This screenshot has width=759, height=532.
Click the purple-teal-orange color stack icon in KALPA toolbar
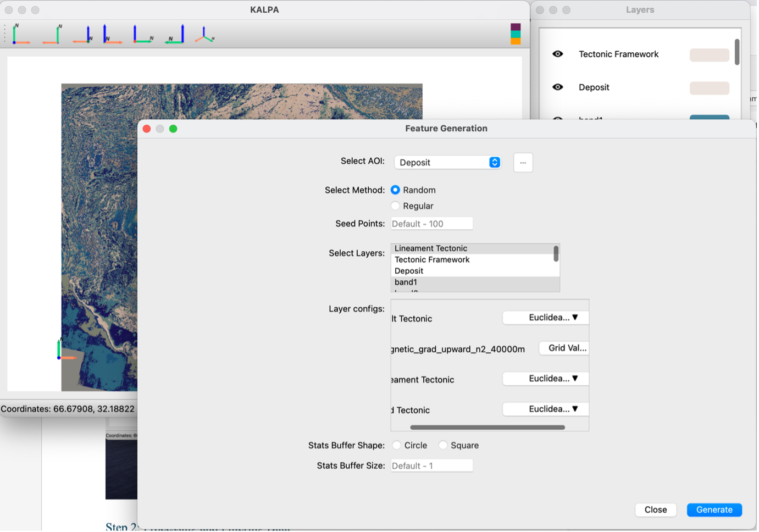516,34
